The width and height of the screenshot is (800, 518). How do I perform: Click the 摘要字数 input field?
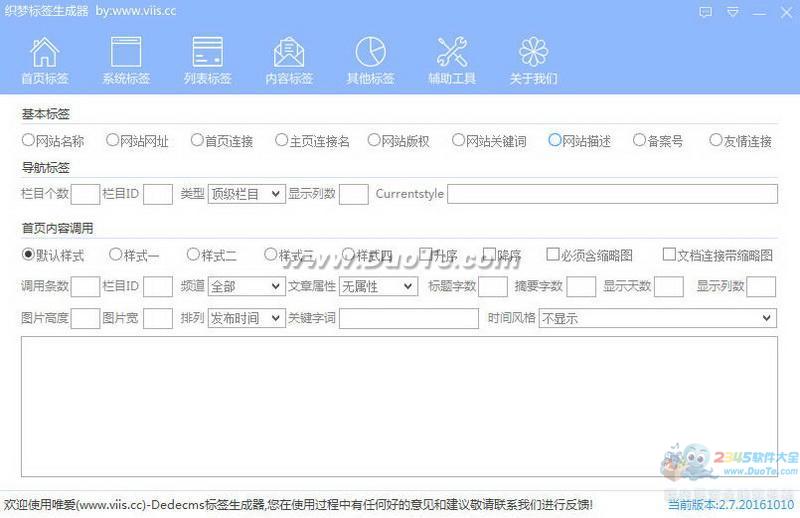[x=581, y=286]
